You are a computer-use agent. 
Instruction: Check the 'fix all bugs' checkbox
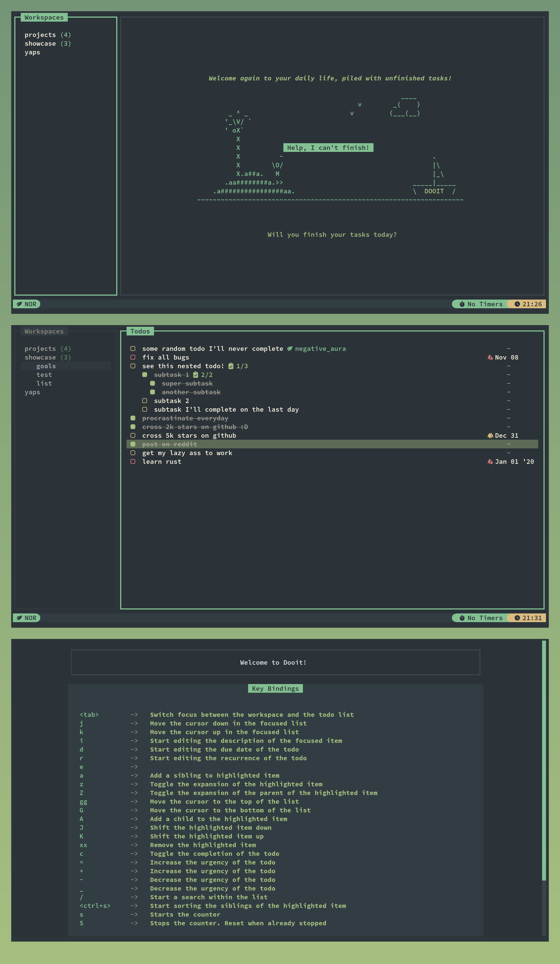pyautogui.click(x=133, y=357)
